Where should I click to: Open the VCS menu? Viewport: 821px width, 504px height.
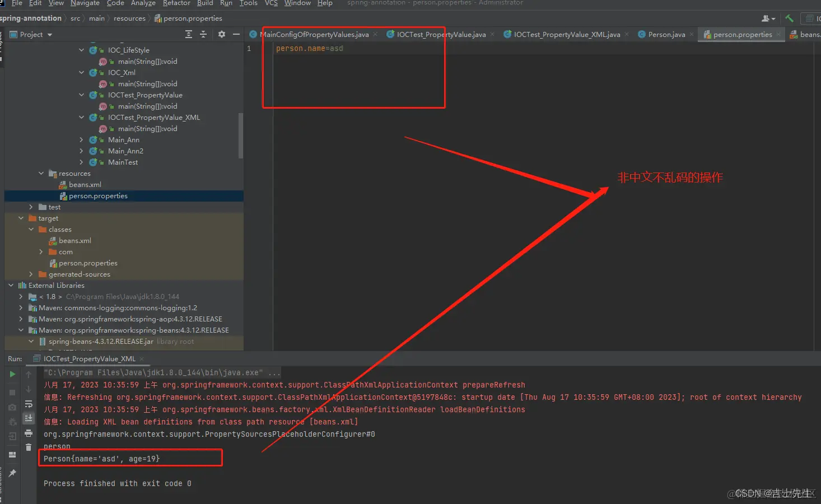271,3
